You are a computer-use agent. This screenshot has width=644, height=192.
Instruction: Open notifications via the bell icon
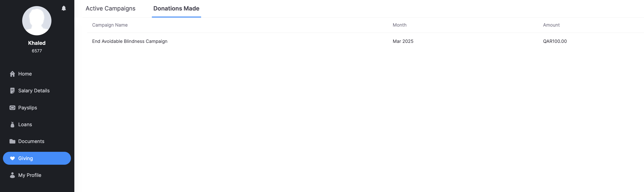click(64, 8)
